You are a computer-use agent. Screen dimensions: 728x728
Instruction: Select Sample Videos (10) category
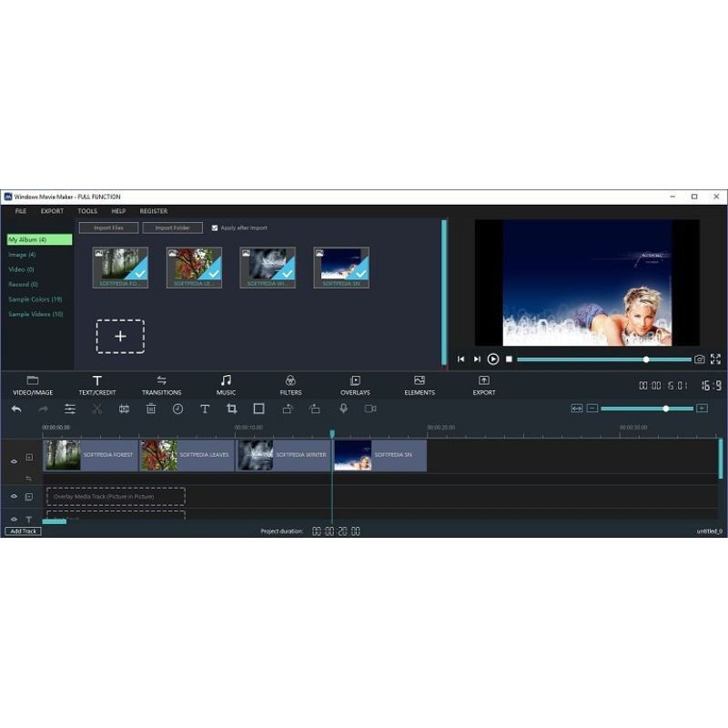(35, 314)
